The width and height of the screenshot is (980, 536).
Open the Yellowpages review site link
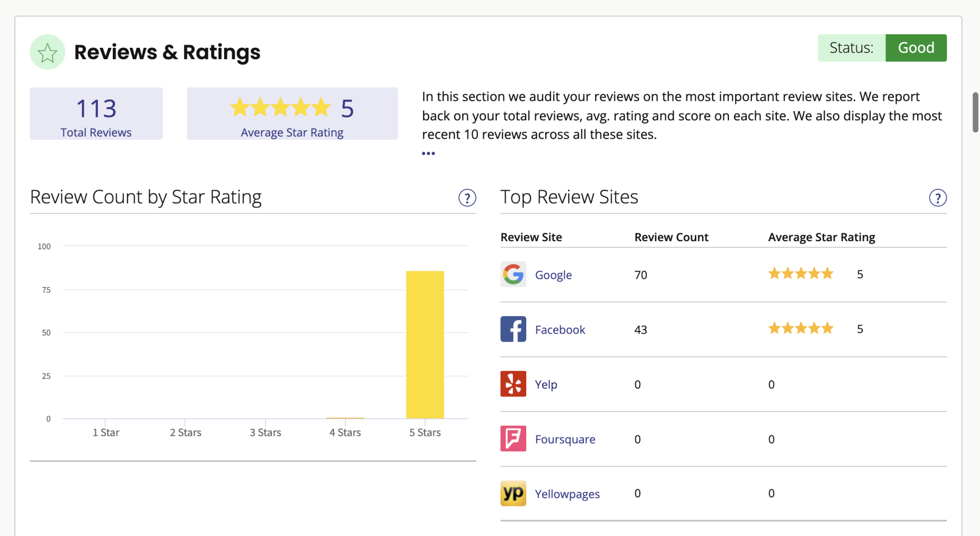point(567,494)
